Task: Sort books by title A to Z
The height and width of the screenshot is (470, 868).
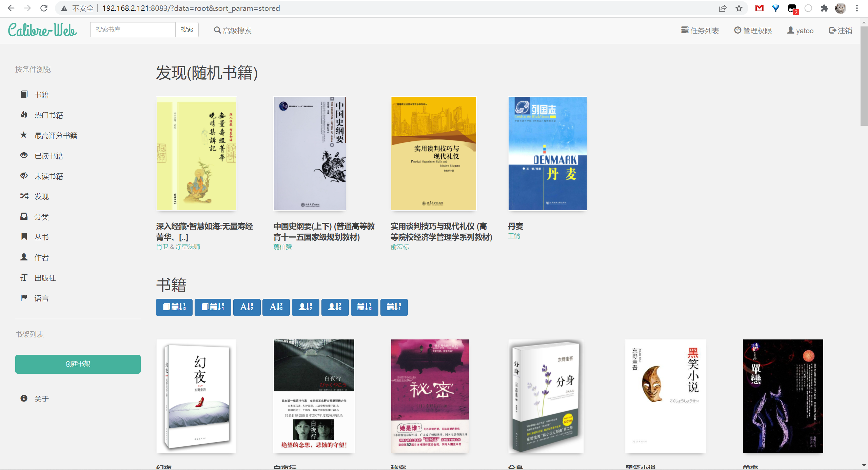Action: (246, 307)
